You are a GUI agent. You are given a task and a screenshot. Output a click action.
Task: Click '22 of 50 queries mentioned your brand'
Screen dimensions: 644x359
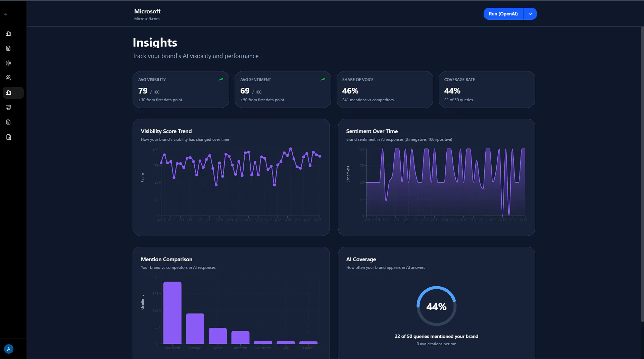(436, 336)
